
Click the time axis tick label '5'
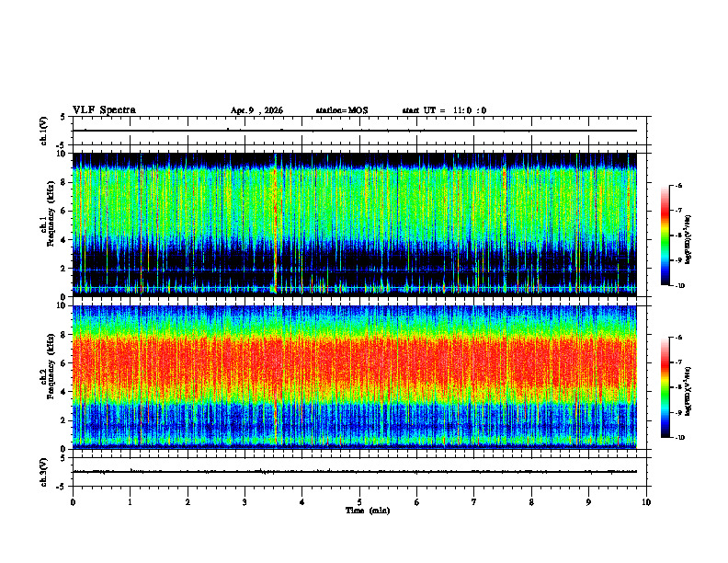click(359, 502)
